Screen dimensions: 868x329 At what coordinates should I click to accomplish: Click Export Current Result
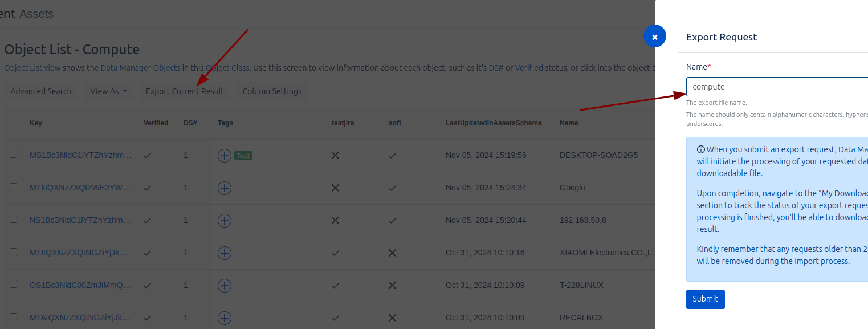pos(185,91)
